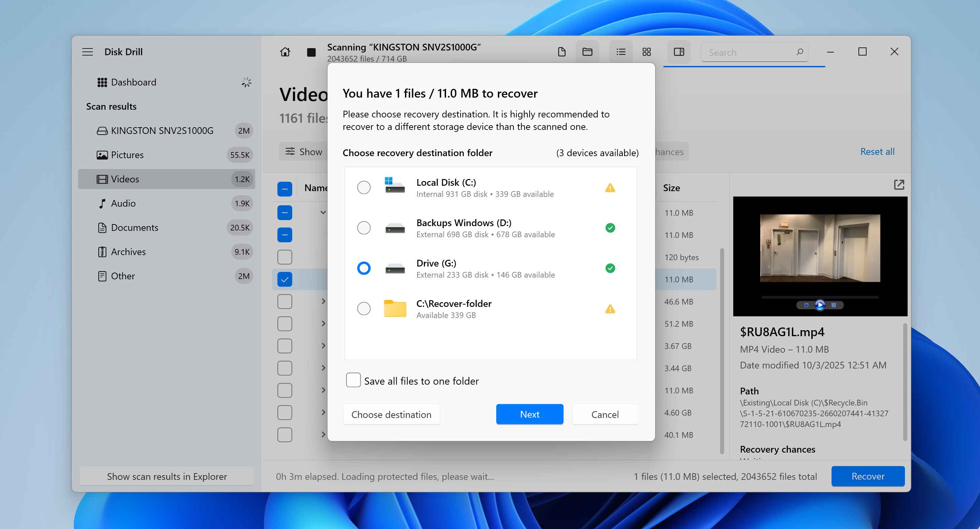The image size is (980, 529).
Task: Click the Next button
Action: tap(529, 414)
